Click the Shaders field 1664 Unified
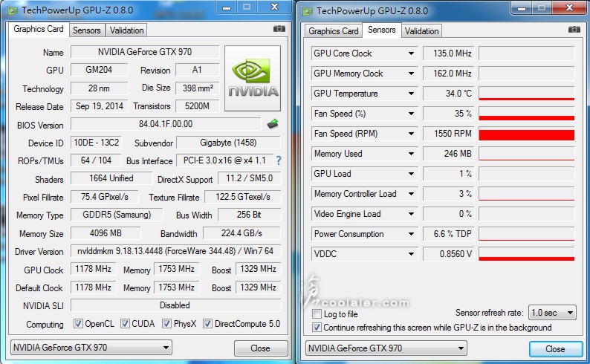Image resolution: width=590 pixels, height=364 pixels. pos(111,178)
